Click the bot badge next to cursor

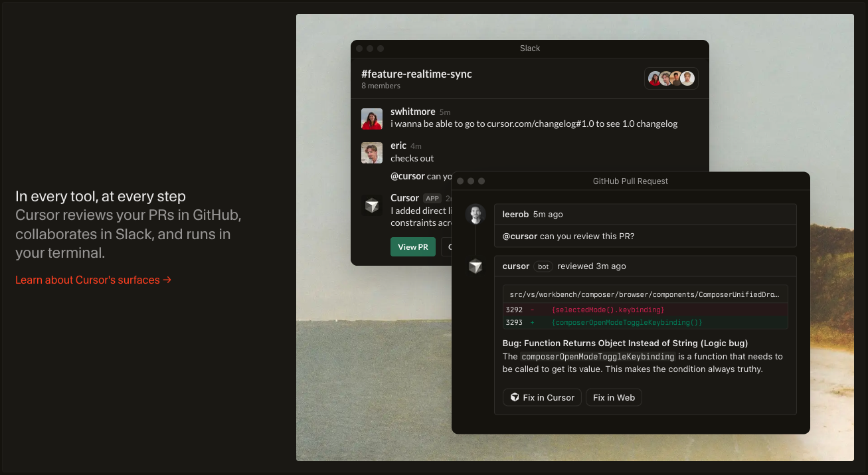click(x=543, y=266)
